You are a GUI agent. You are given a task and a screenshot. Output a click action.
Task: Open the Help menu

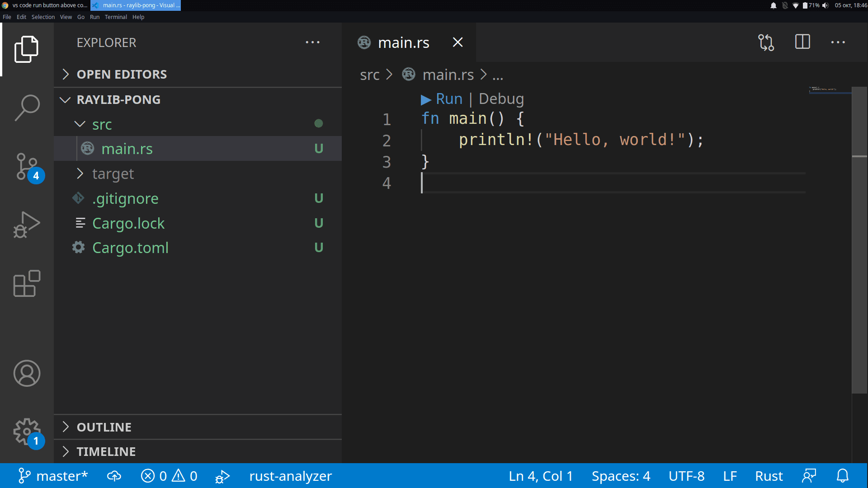pos(138,17)
